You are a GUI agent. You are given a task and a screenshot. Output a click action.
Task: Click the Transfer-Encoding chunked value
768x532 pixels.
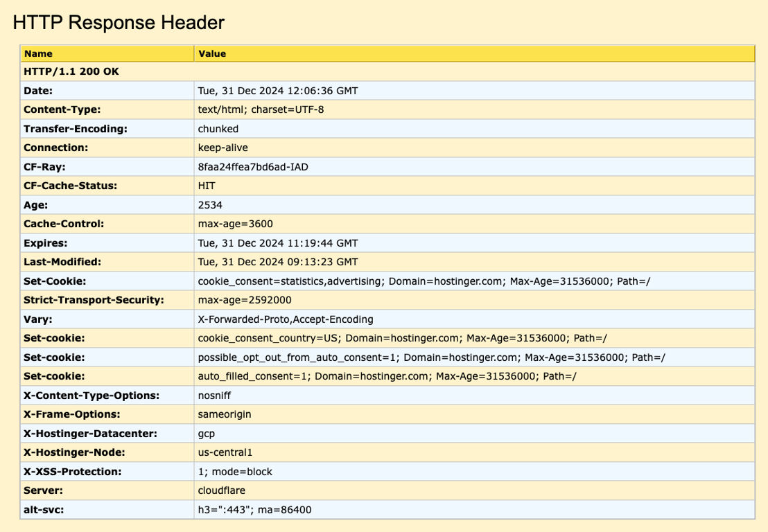click(218, 128)
